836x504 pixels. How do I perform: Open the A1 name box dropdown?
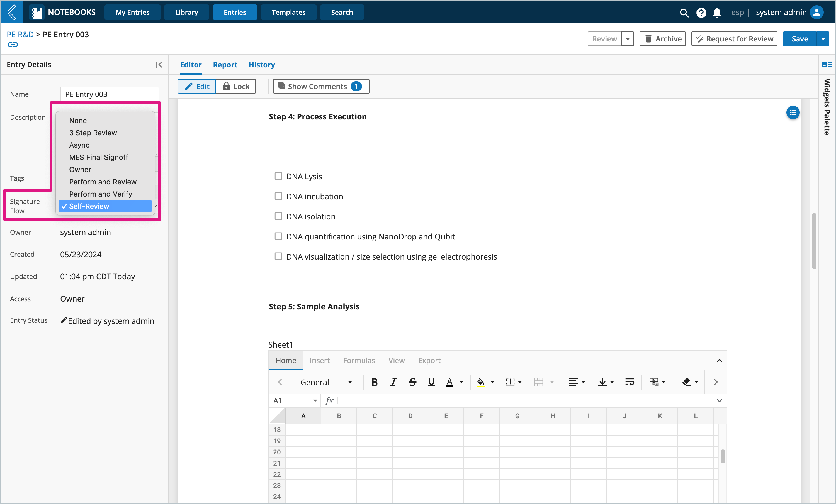coord(315,401)
